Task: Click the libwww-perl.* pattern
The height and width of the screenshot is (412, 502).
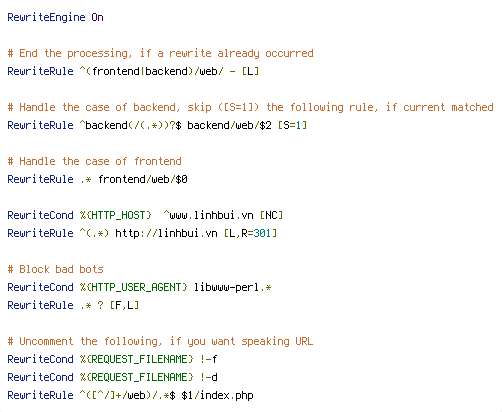Action: 232,287
